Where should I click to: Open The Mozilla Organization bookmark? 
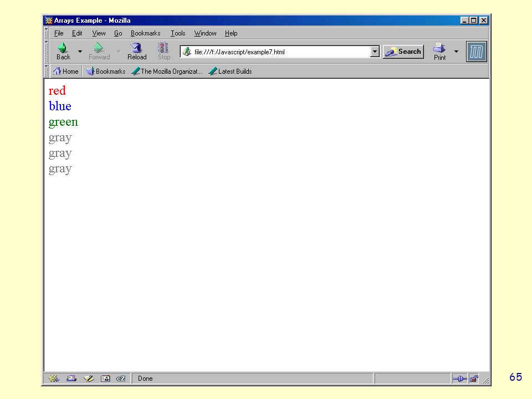[x=167, y=71]
